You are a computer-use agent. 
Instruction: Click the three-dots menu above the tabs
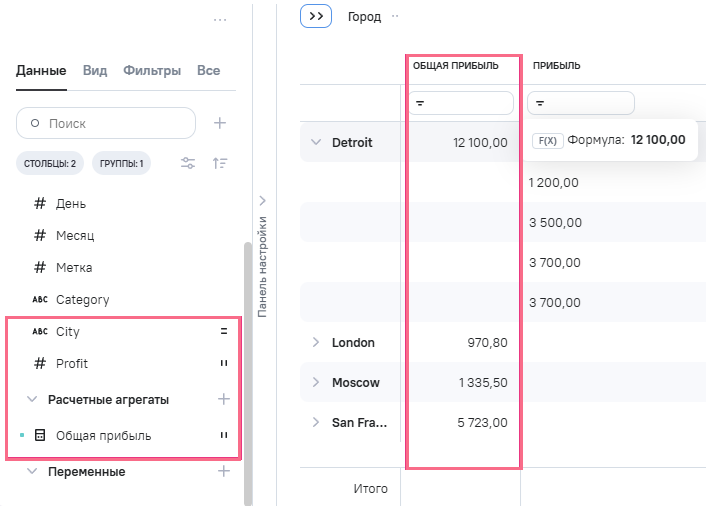pos(220,20)
